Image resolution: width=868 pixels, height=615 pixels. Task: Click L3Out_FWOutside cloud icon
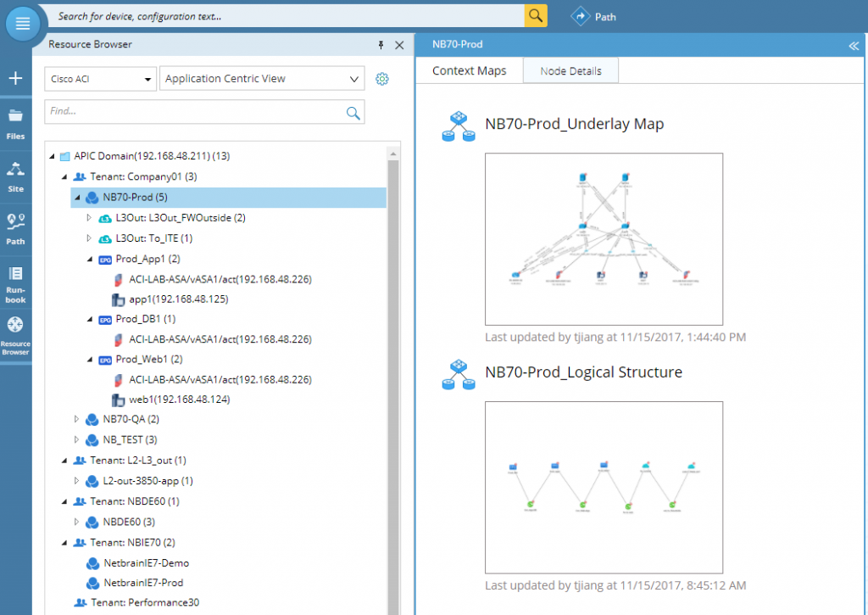(x=104, y=218)
